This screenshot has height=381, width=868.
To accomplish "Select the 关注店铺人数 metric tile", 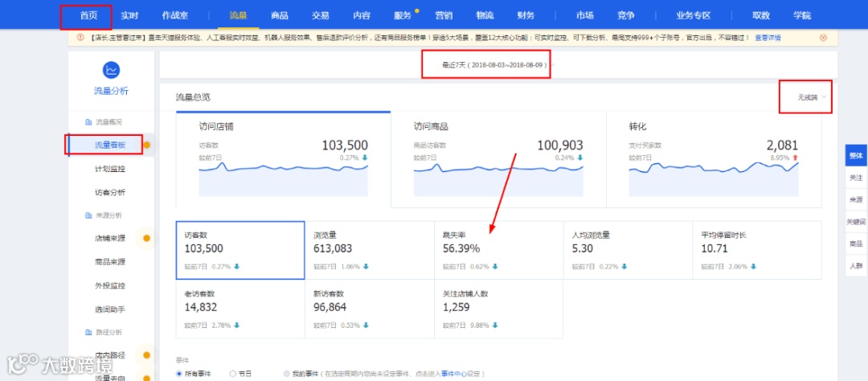I will (499, 309).
